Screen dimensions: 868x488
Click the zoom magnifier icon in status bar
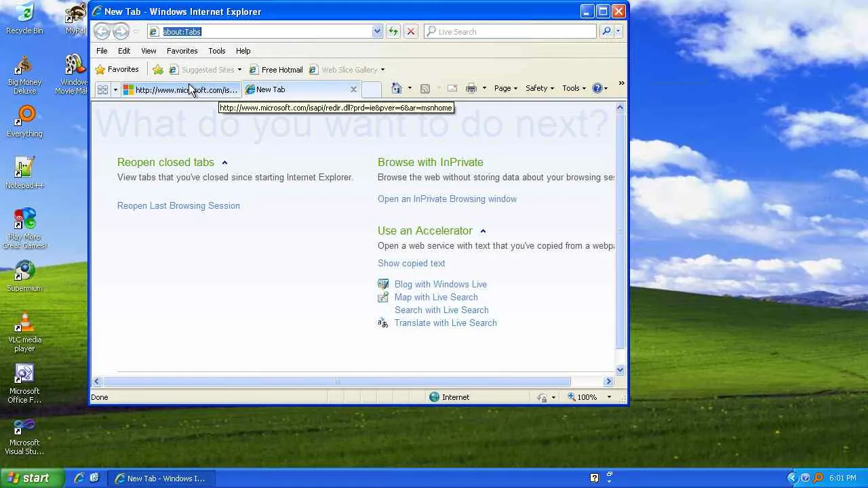(572, 397)
